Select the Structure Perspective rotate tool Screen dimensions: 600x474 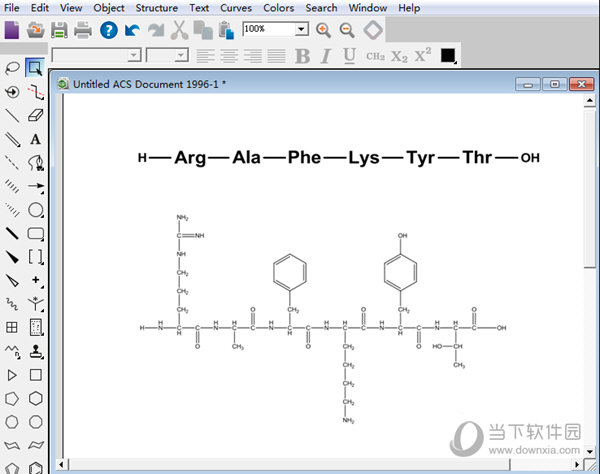[x=12, y=92]
